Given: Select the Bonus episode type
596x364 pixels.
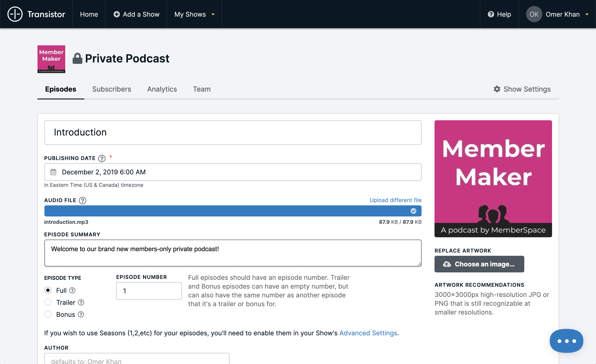Looking at the screenshot, I should coord(48,314).
